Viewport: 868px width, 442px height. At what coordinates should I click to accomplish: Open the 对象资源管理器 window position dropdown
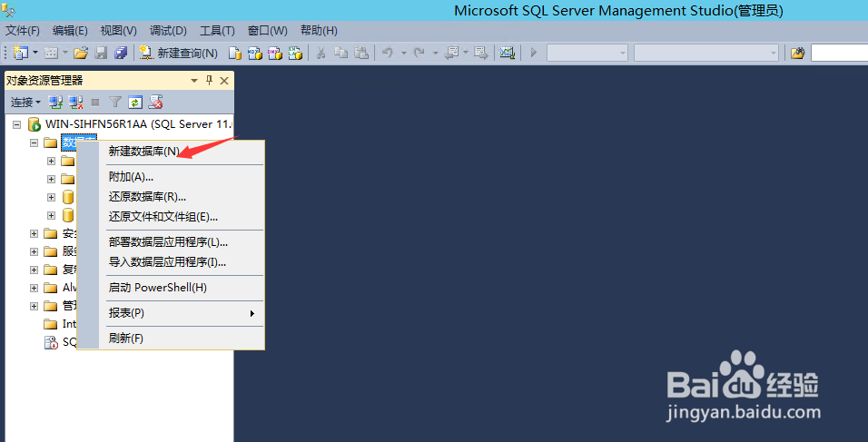pos(194,81)
